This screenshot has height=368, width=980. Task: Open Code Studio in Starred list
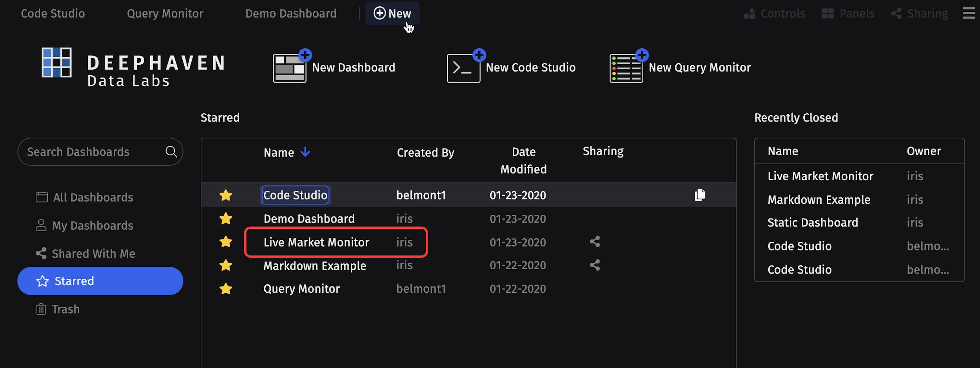coord(295,195)
